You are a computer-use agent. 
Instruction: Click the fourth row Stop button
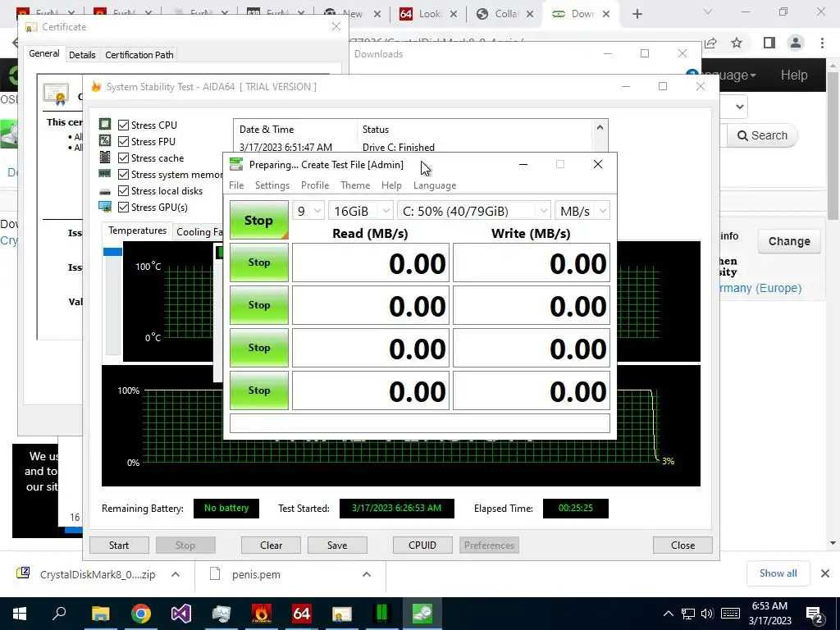259,390
